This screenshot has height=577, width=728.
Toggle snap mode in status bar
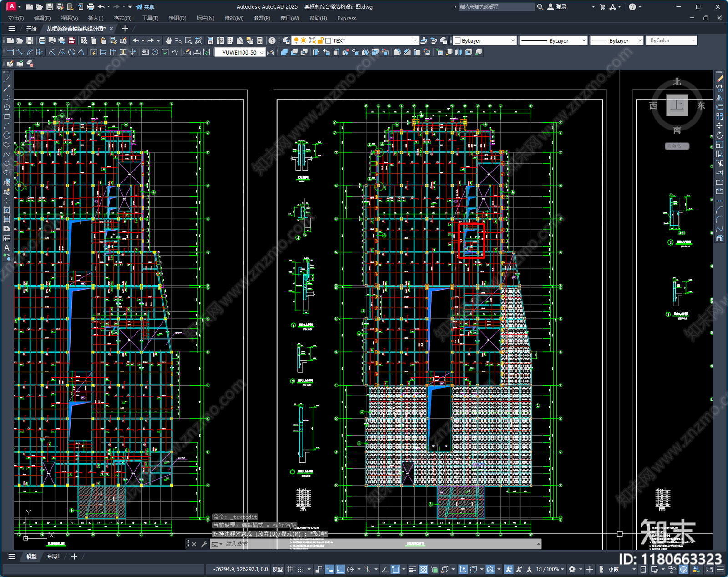coord(300,569)
